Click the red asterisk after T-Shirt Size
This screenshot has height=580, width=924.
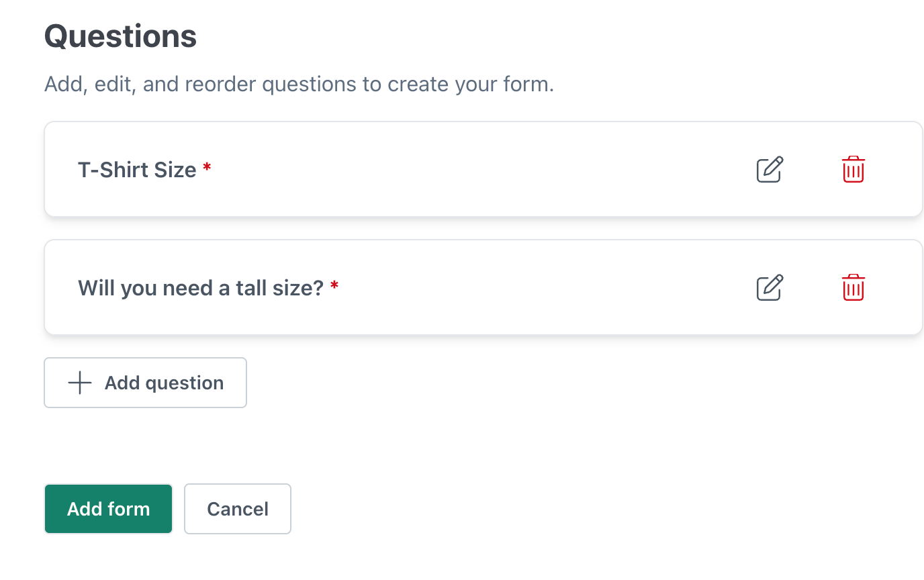coord(207,168)
